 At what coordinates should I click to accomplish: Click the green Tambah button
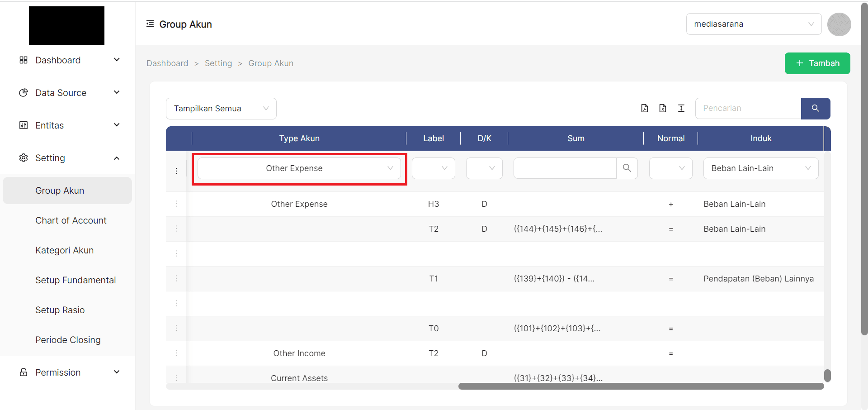coord(817,63)
